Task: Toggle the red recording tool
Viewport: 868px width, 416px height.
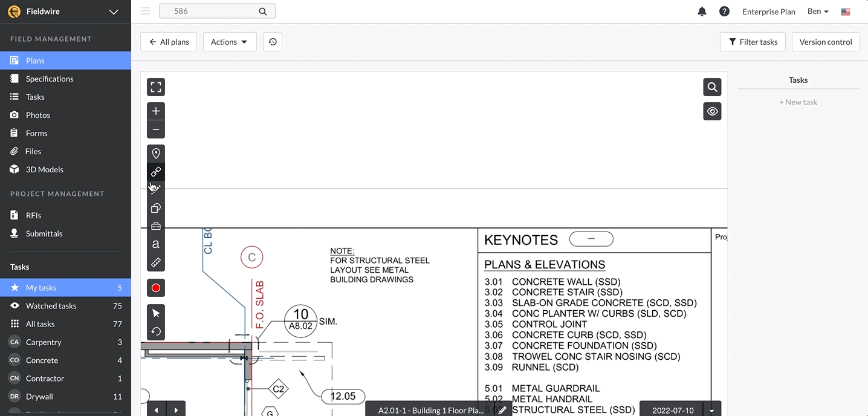Action: [x=155, y=287]
